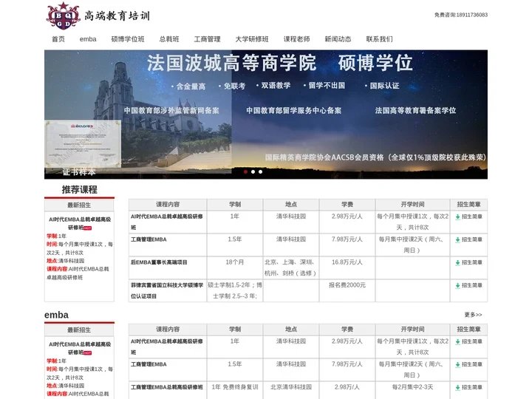
Task: Go to 硕博学位班 in navigation
Action: click(x=128, y=39)
